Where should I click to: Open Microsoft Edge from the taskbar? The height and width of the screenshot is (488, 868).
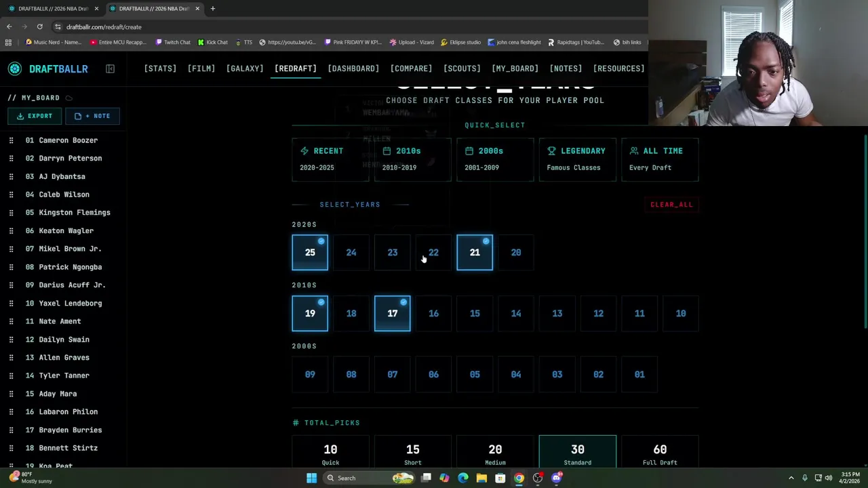click(x=463, y=478)
